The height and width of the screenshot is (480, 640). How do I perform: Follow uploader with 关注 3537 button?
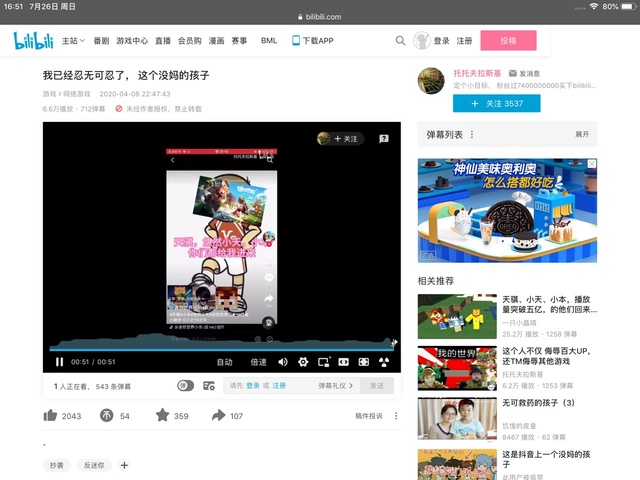(496, 103)
